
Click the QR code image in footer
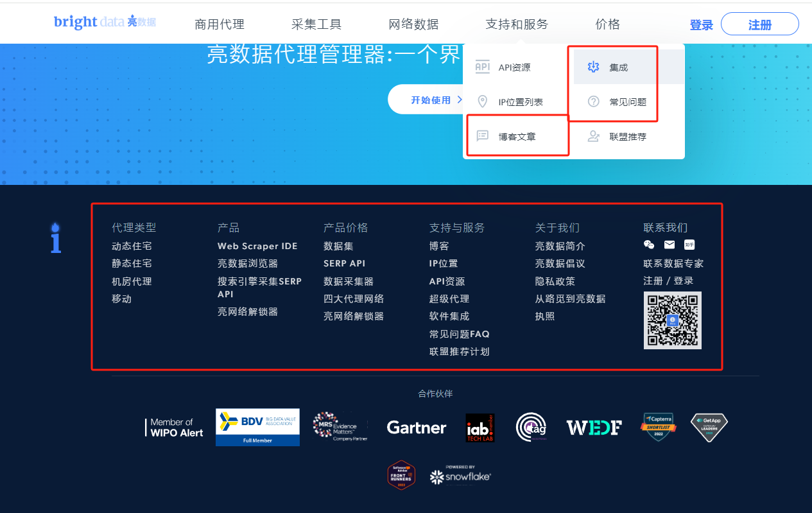(x=673, y=320)
